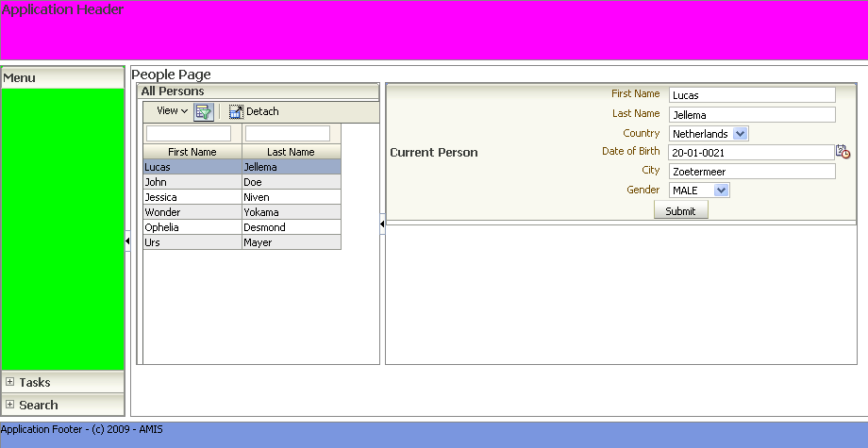Collapse the All Persons panel splitter arrow

coord(382,224)
